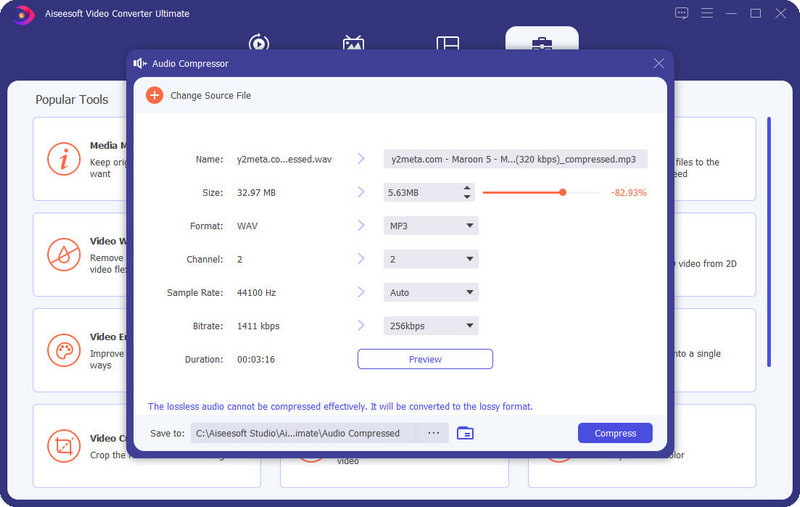The width and height of the screenshot is (800, 507).
Task: Decrease output size with down arrow
Action: (467, 197)
